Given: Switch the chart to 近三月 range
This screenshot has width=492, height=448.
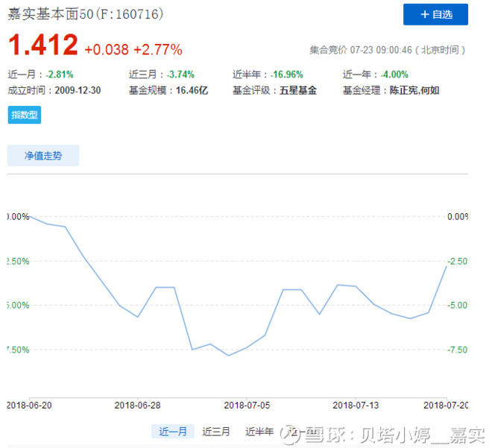Looking at the screenshot, I should point(216,432).
